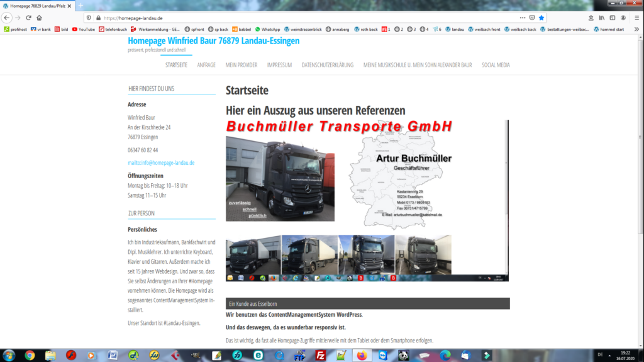Click the mailto:info@homepage-landau.de link

point(161,163)
